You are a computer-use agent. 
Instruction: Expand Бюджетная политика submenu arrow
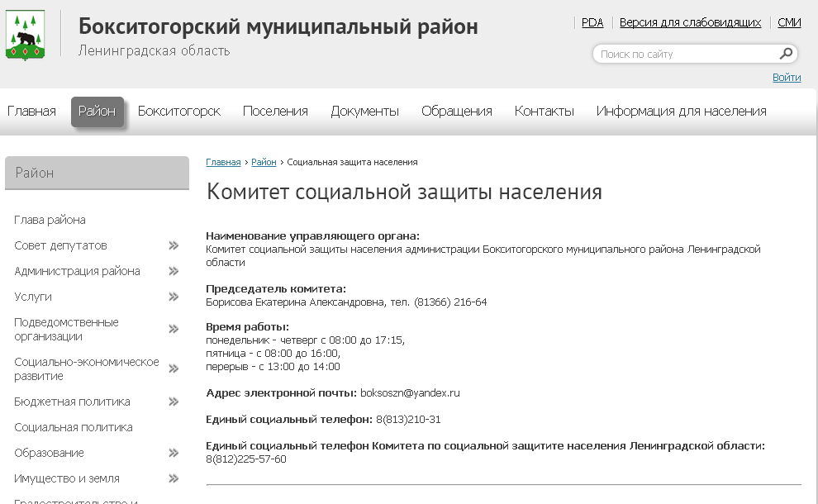[x=174, y=402]
